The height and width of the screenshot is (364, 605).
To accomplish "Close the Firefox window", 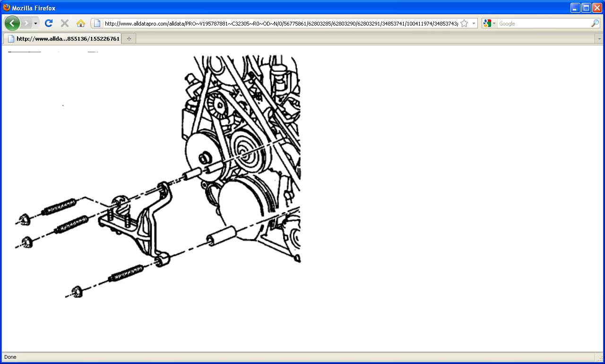I will point(597,8).
